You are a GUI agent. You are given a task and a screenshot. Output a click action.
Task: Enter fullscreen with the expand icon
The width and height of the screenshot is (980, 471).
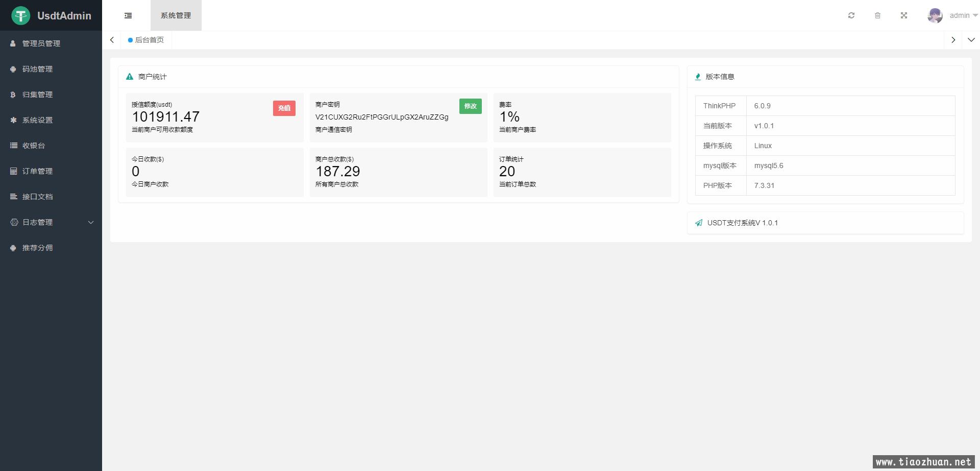pos(904,16)
